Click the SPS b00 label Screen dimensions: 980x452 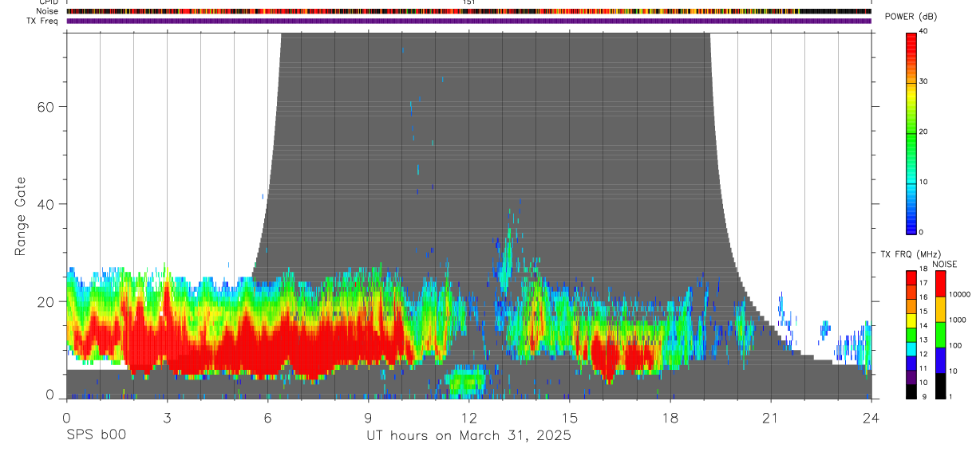[x=96, y=435]
